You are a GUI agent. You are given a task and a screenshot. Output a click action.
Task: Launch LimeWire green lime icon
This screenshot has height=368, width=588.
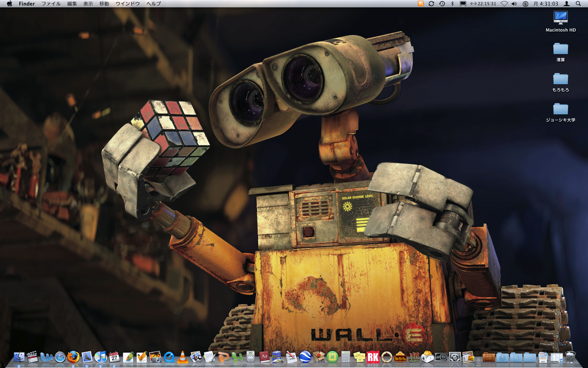click(x=332, y=357)
